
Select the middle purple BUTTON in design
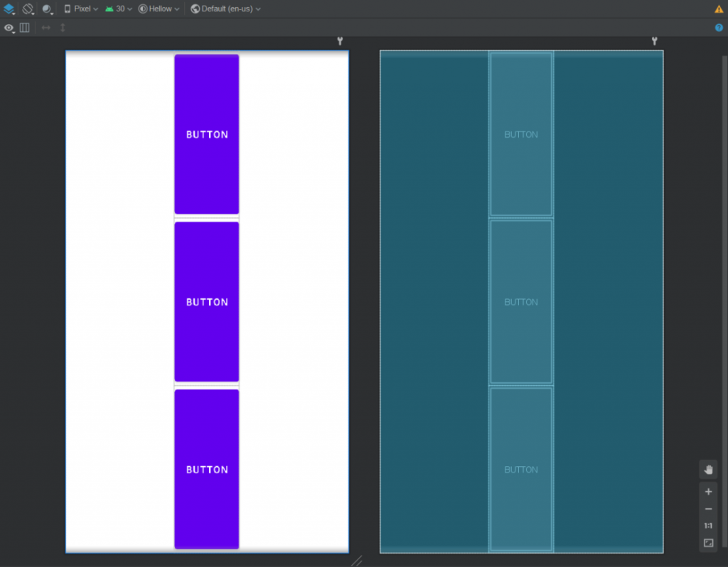tap(207, 301)
